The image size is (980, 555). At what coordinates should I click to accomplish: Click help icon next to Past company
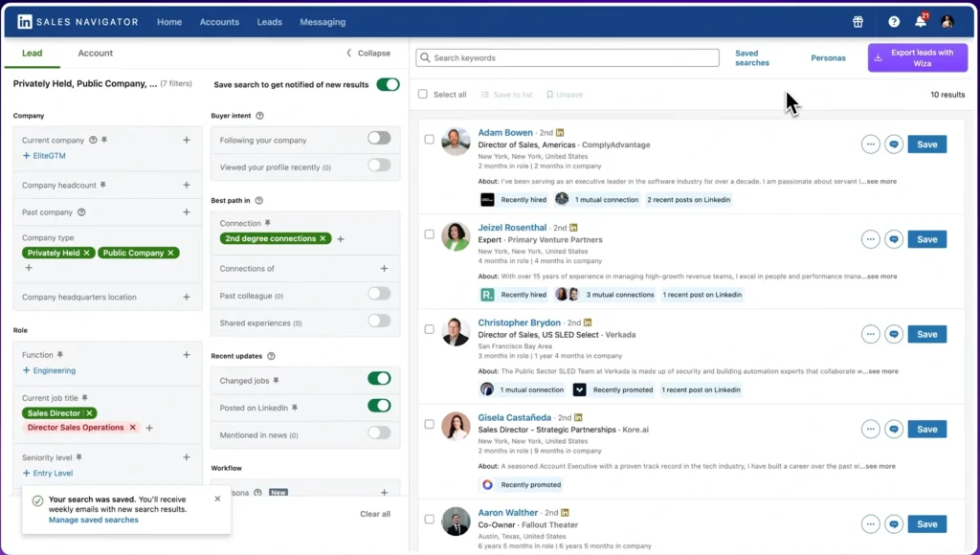coord(81,212)
